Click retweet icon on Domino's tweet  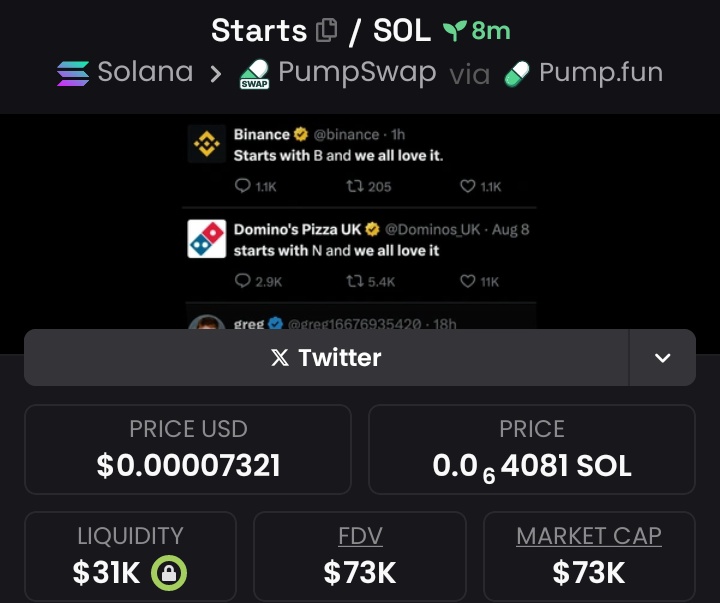(x=354, y=281)
